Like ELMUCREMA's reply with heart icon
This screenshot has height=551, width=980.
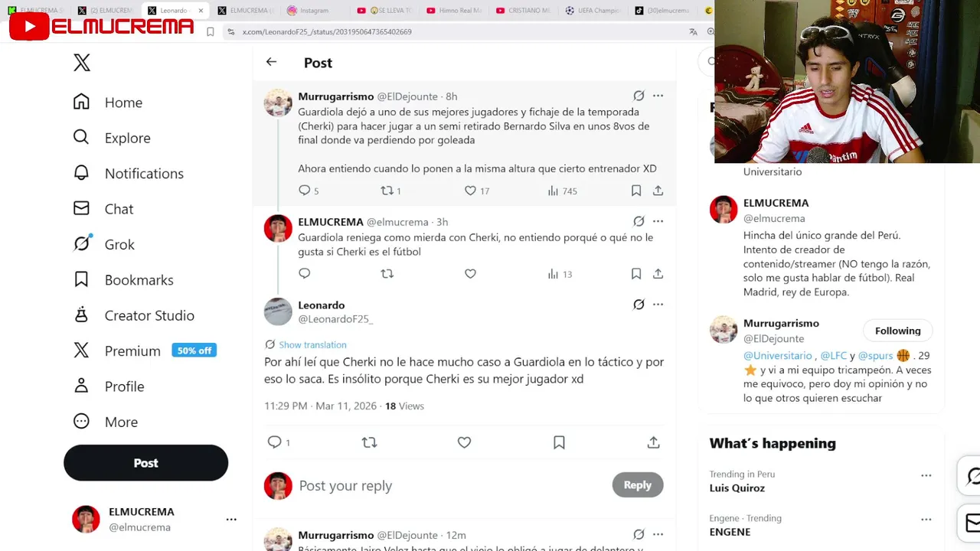(x=470, y=273)
